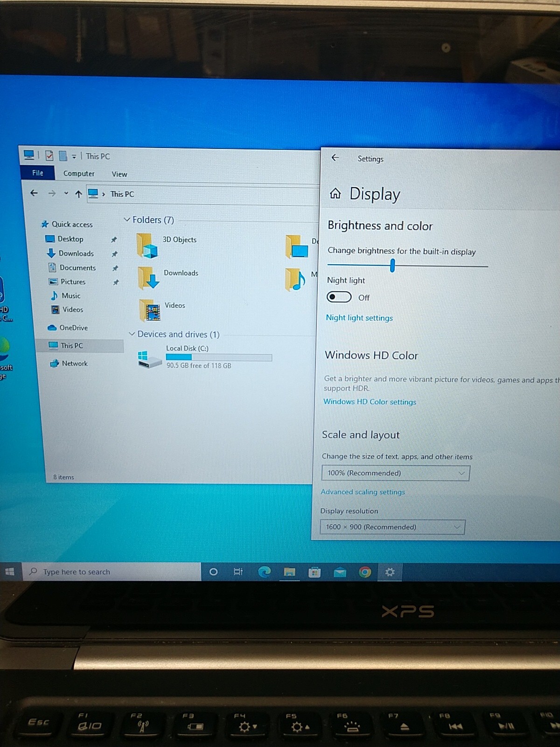Image resolution: width=560 pixels, height=747 pixels.
Task: Click pin icon next to Pictures
Action: [x=116, y=282]
